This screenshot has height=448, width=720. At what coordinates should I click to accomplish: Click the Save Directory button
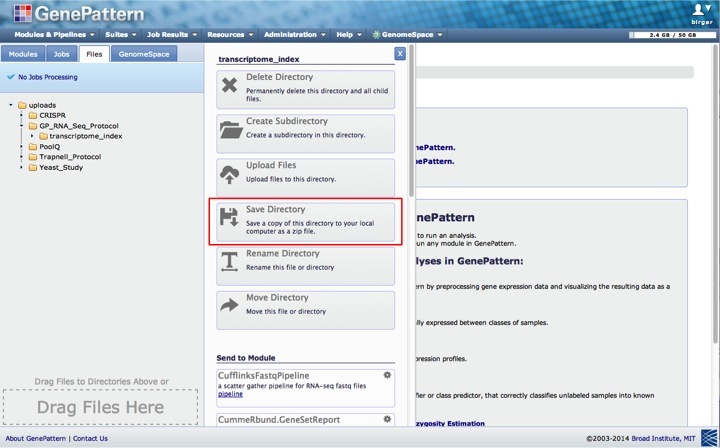pos(305,222)
